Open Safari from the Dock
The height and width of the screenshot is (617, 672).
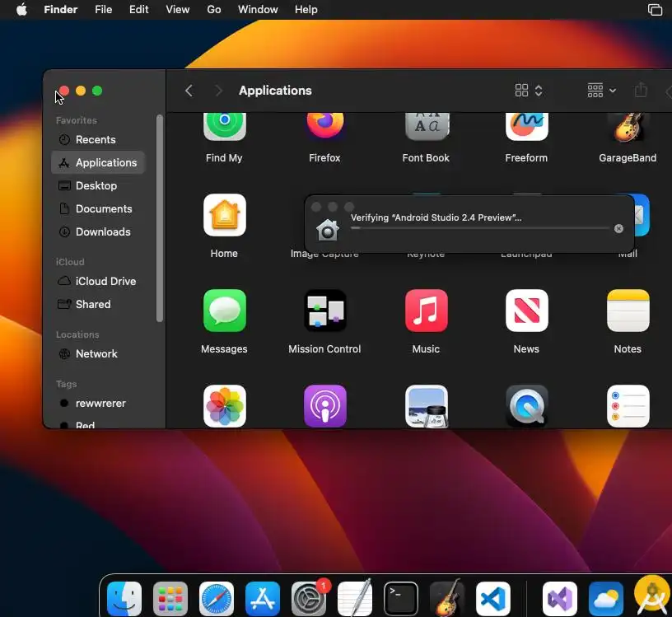[217, 599]
